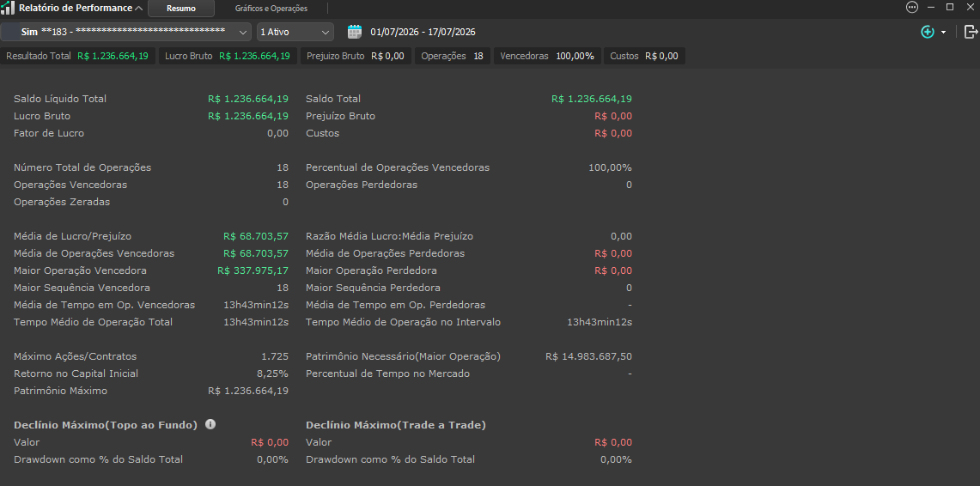The image size is (980, 486).
Task: Expand the 1 Ativo asset dropdown
Action: pyautogui.click(x=295, y=32)
